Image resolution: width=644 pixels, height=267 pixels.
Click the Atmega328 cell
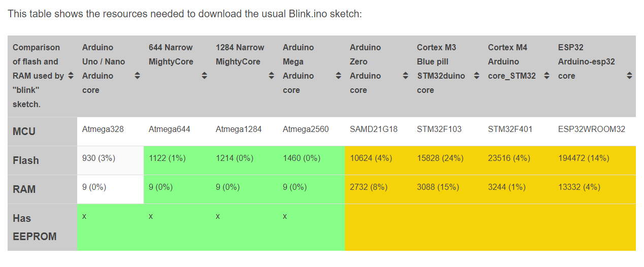pyautogui.click(x=103, y=129)
